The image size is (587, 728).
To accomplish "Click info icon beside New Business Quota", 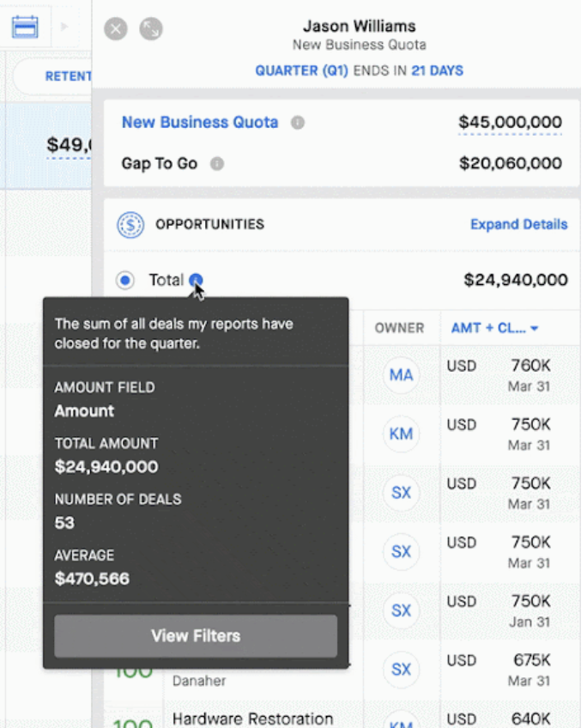I will [x=298, y=123].
